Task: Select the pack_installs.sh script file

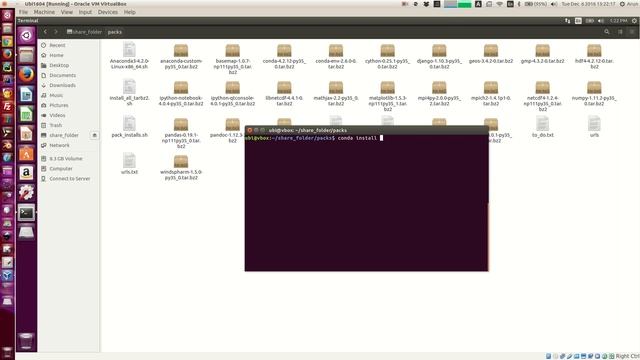Action: pyautogui.click(x=129, y=127)
